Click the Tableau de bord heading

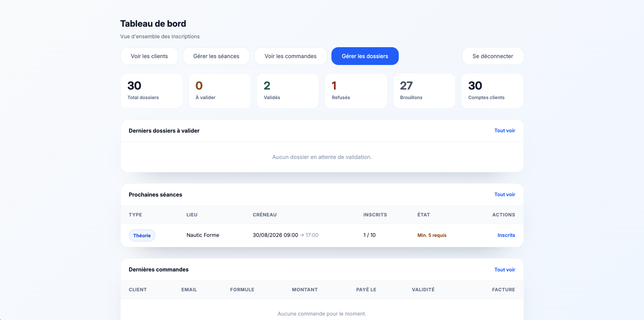(153, 24)
